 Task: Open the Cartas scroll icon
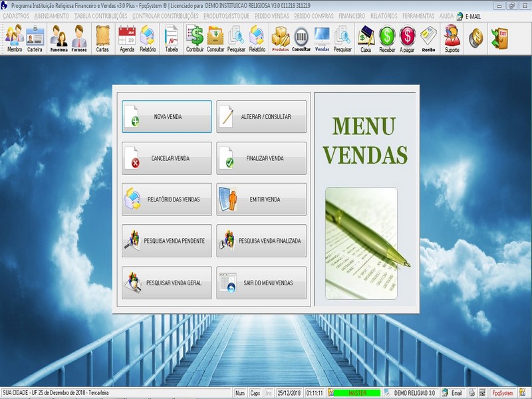102,39
